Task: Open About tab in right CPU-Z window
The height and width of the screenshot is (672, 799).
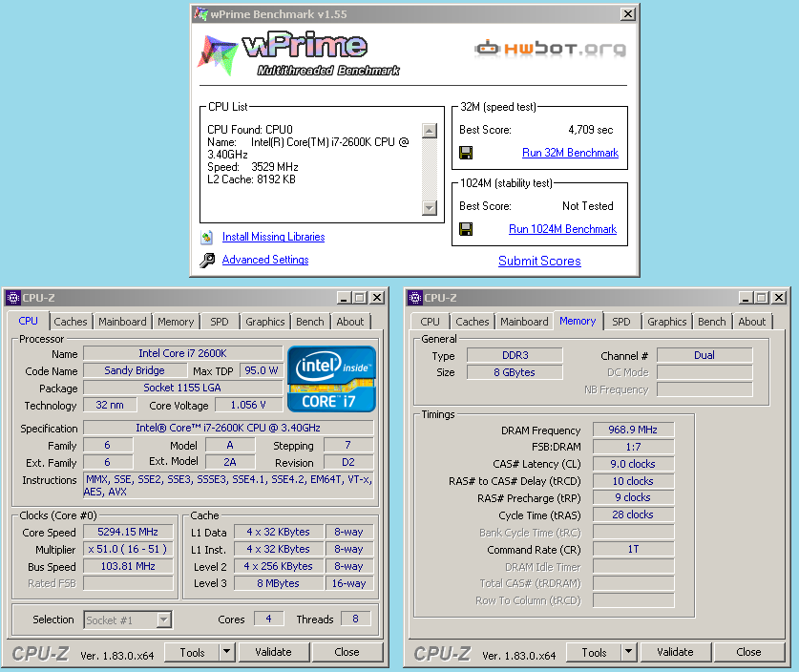Action: [752, 322]
